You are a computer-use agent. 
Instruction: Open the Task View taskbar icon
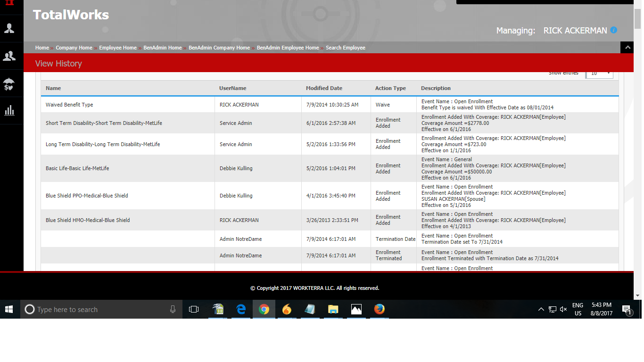[x=194, y=309]
